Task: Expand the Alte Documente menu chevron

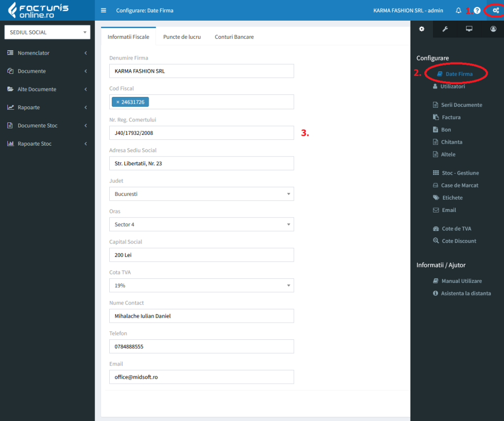Action: 86,89
